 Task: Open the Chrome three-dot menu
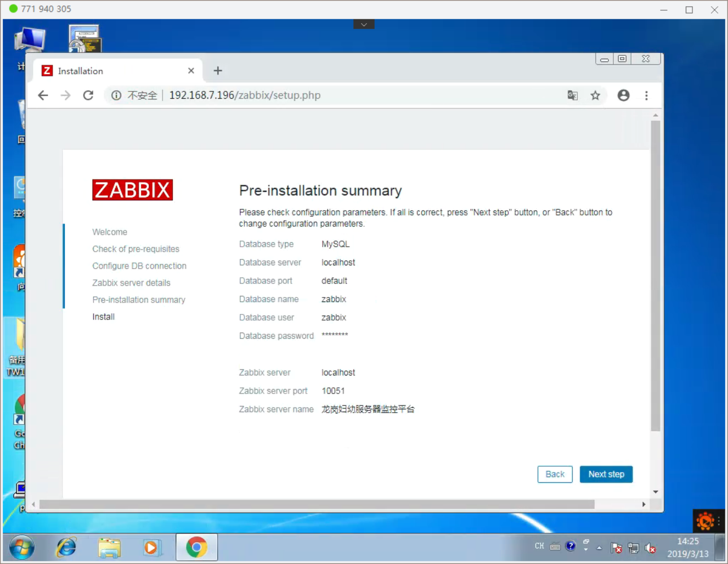pos(647,95)
